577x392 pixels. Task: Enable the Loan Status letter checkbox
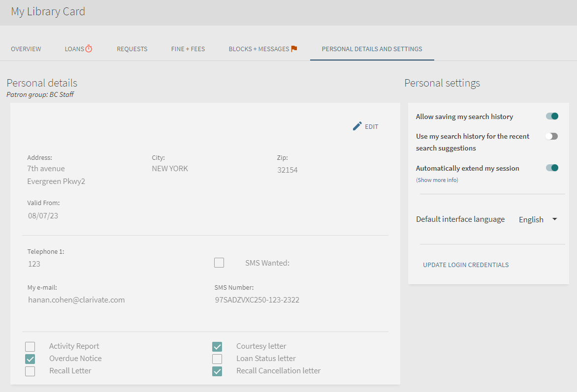[x=217, y=359]
